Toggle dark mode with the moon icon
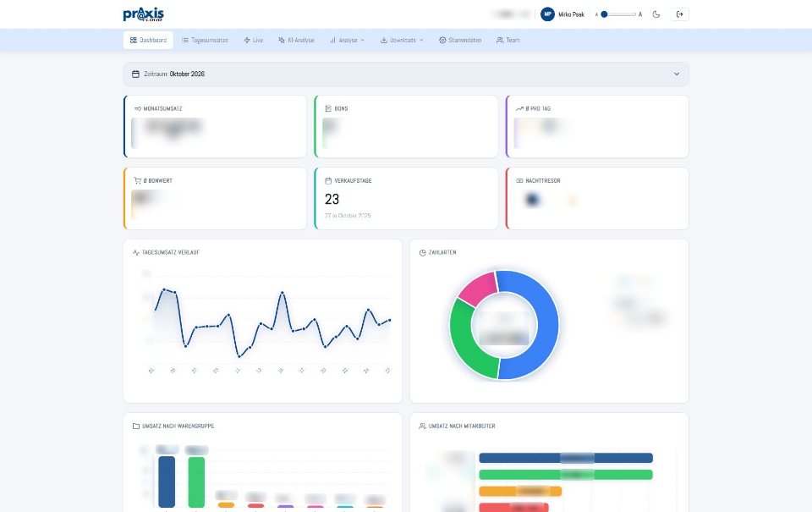This screenshot has width=812, height=512. click(x=656, y=14)
